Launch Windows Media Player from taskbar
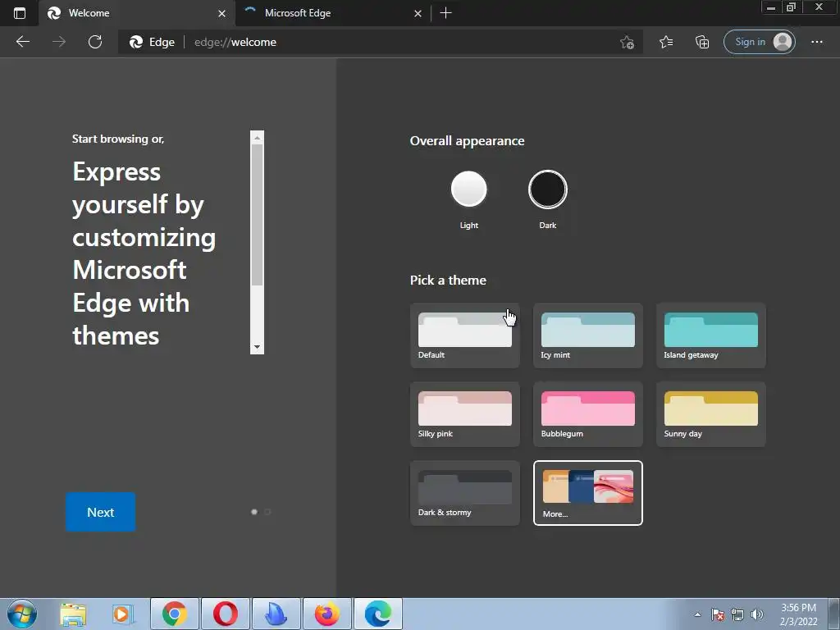 coord(123,614)
